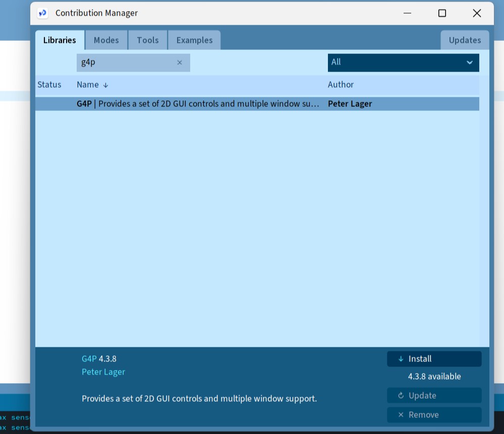
Task: Click the refresh icon on Update button
Action: [401, 395]
